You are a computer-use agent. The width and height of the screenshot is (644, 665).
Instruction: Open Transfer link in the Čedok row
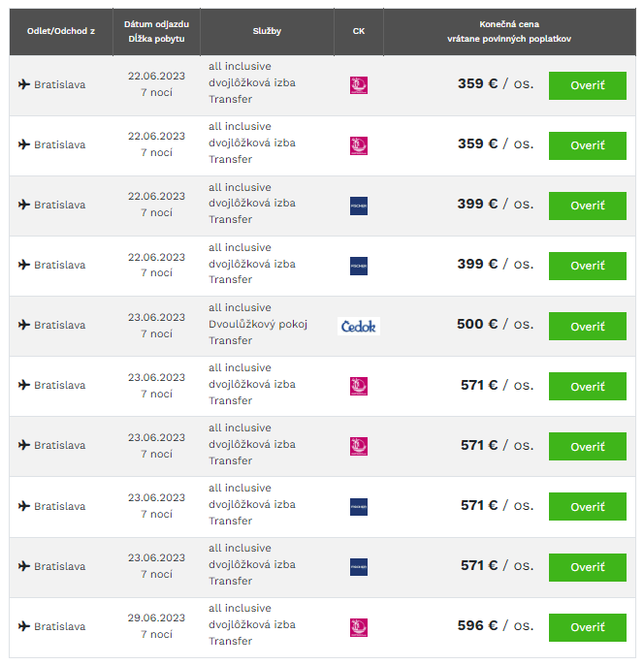[x=230, y=340]
